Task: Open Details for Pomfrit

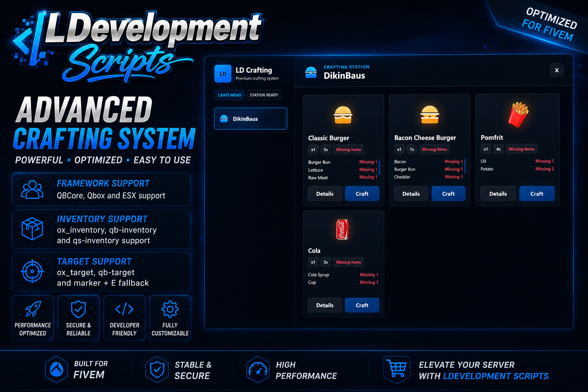Action: pos(498,194)
